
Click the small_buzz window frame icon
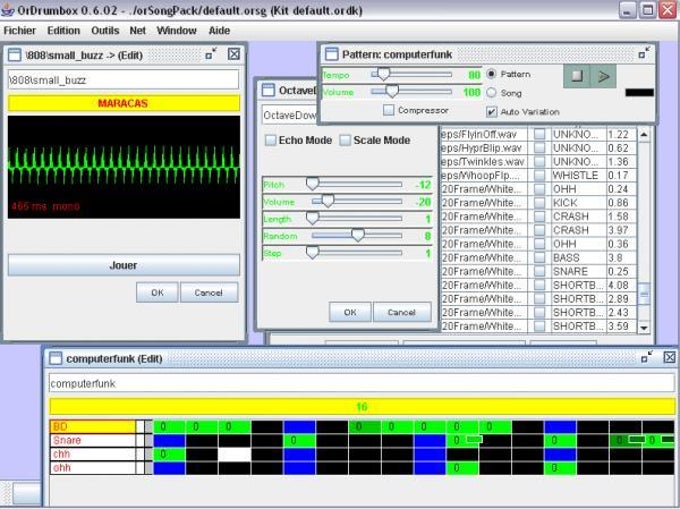tap(16, 54)
